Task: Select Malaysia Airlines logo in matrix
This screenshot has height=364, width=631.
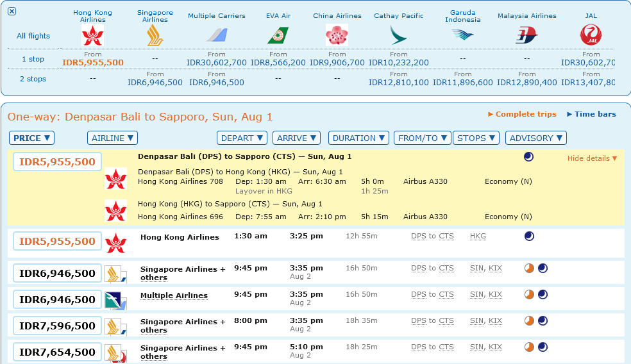Action: [x=526, y=35]
